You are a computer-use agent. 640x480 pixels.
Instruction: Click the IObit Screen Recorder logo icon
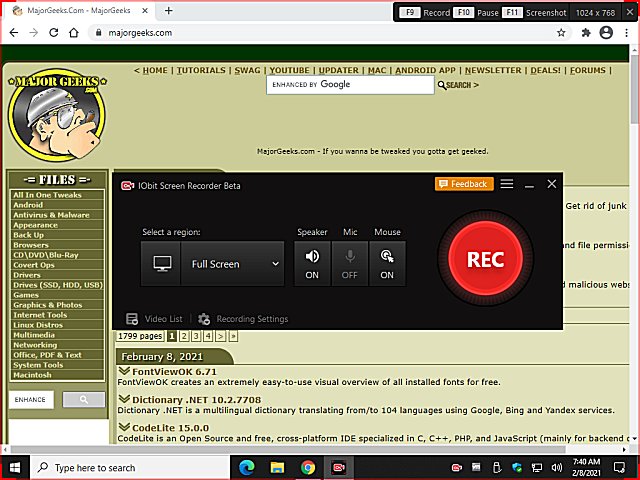coord(127,186)
